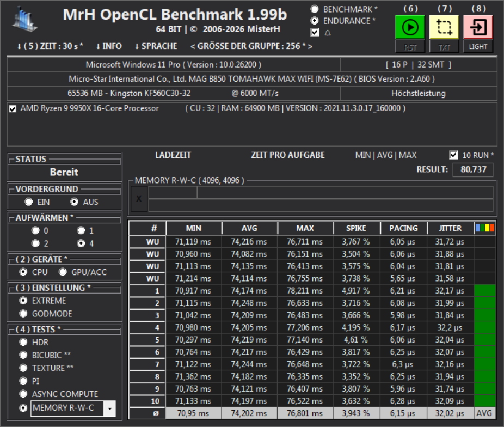Click run 8 MIN value 71,362 ms
504x427 pixels.
pos(193,376)
